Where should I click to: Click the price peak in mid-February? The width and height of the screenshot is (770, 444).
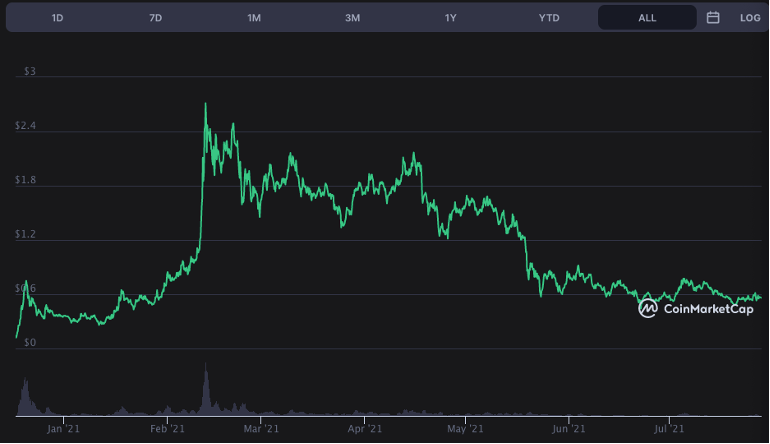(205, 104)
